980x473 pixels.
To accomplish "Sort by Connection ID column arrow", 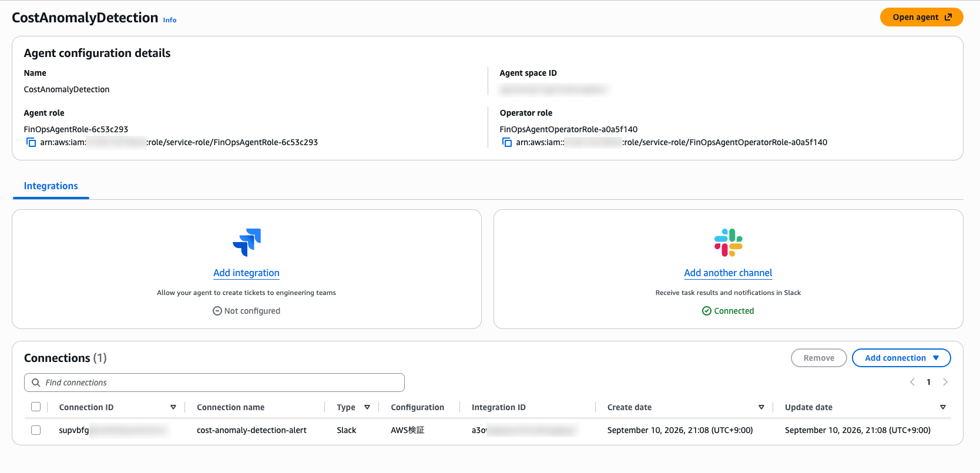I will [x=173, y=407].
